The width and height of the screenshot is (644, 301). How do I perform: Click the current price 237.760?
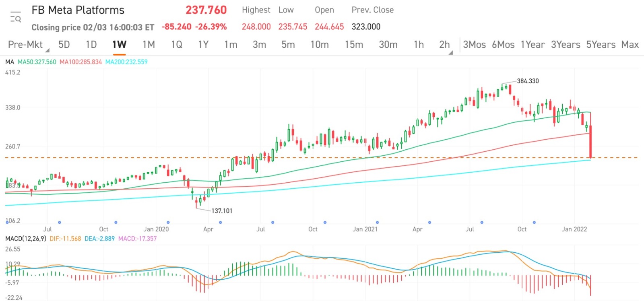point(206,10)
